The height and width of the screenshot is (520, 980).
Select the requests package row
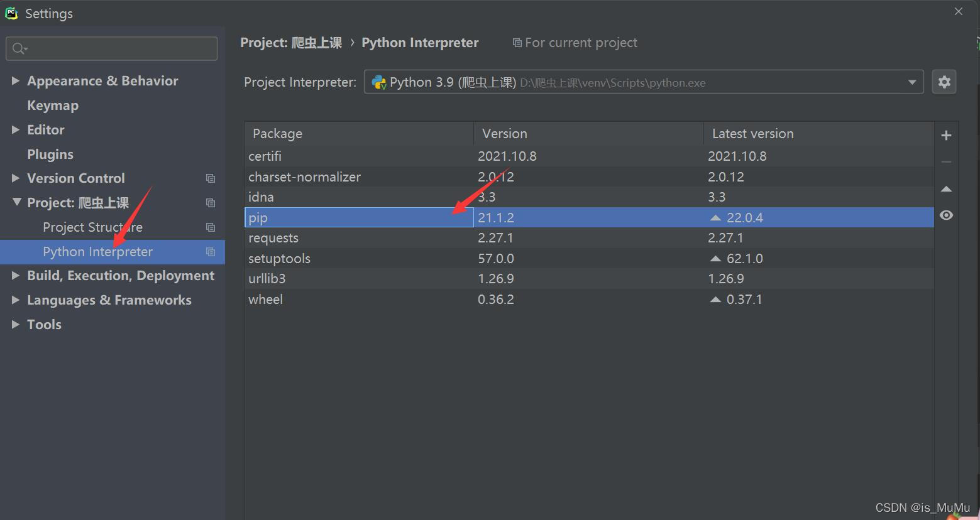point(589,238)
